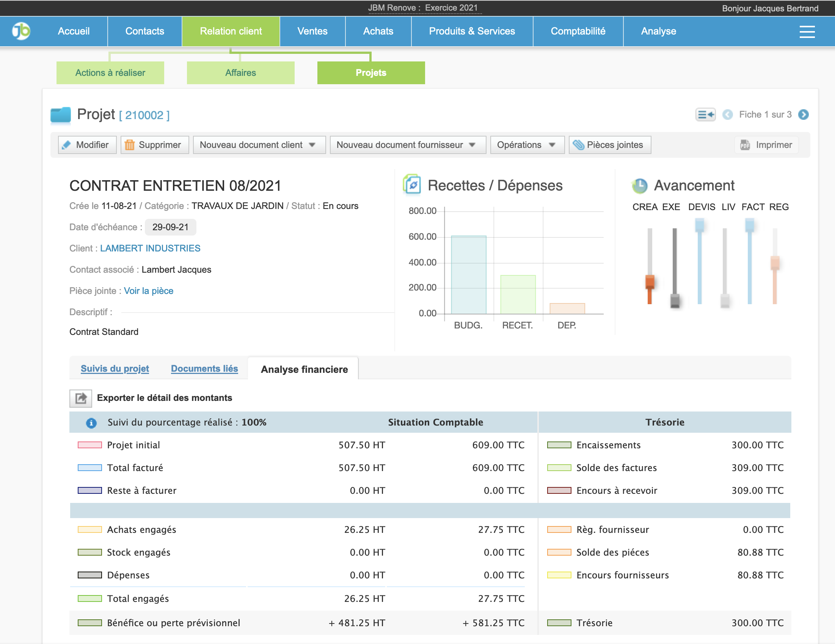835x644 pixels.
Task: Click the Encours à recevoir color swatch
Action: [x=559, y=491]
